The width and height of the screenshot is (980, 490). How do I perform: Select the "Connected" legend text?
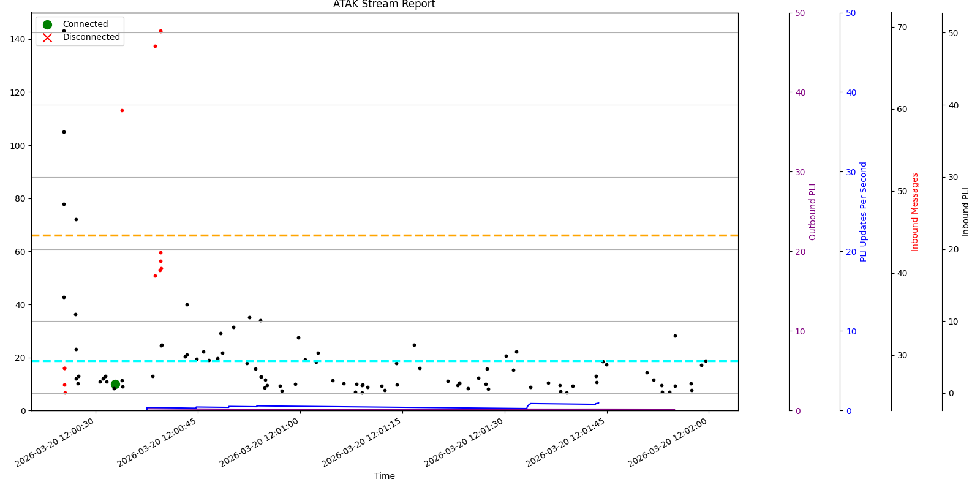pyautogui.click(x=85, y=24)
